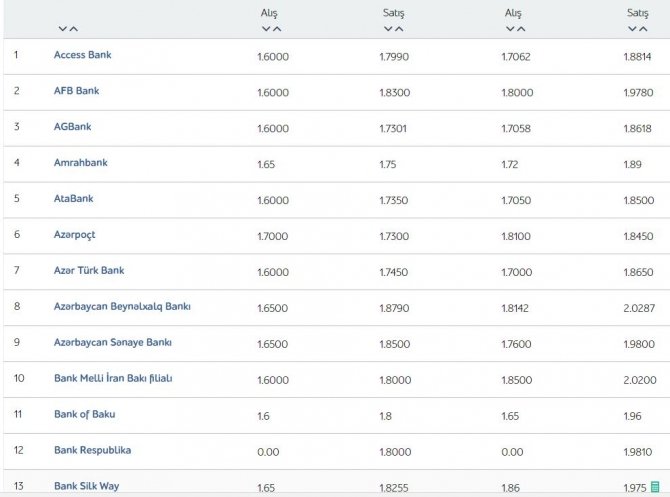670x497 pixels.
Task: Sort bank names in descending order
Action: click(63, 29)
